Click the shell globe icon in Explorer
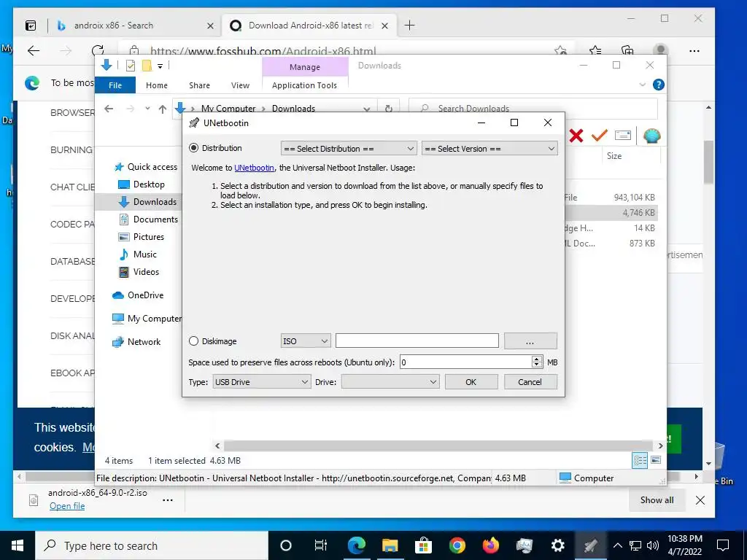Screen dimensions: 747x560 point(651,136)
